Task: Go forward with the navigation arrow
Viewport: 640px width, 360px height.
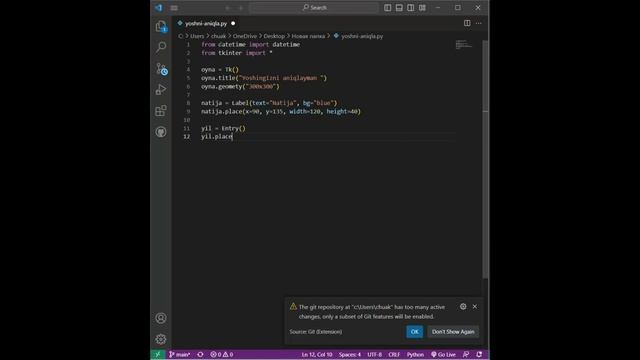Action: coord(241,8)
